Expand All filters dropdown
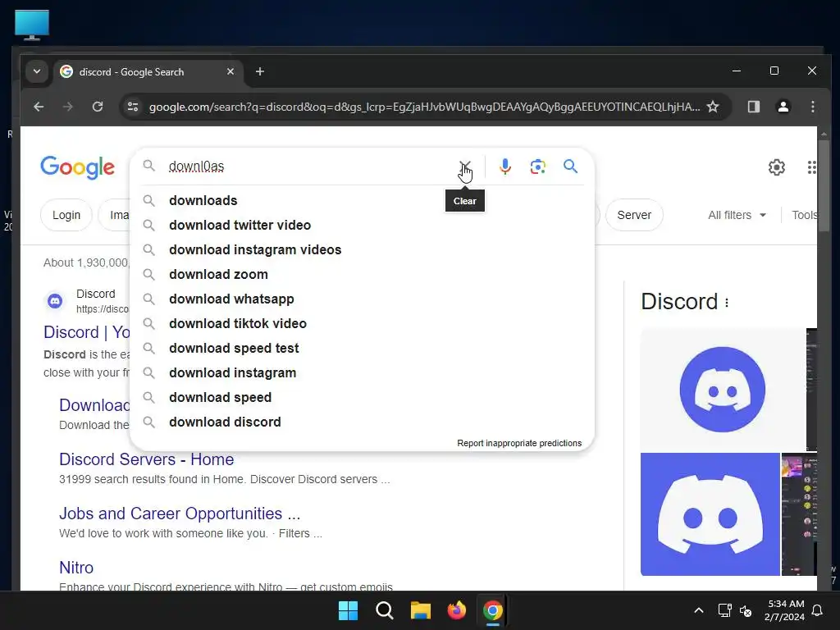The width and height of the screenshot is (840, 630). pos(737,215)
